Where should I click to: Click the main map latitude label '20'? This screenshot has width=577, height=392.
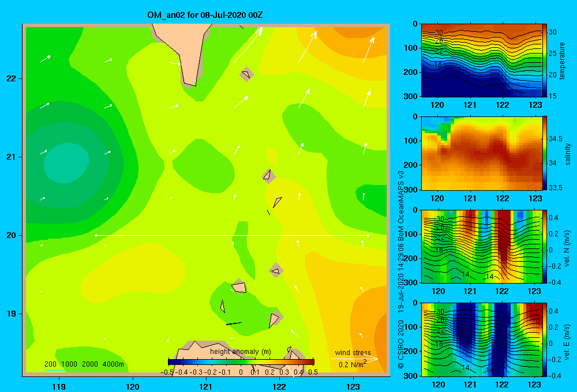12,235
